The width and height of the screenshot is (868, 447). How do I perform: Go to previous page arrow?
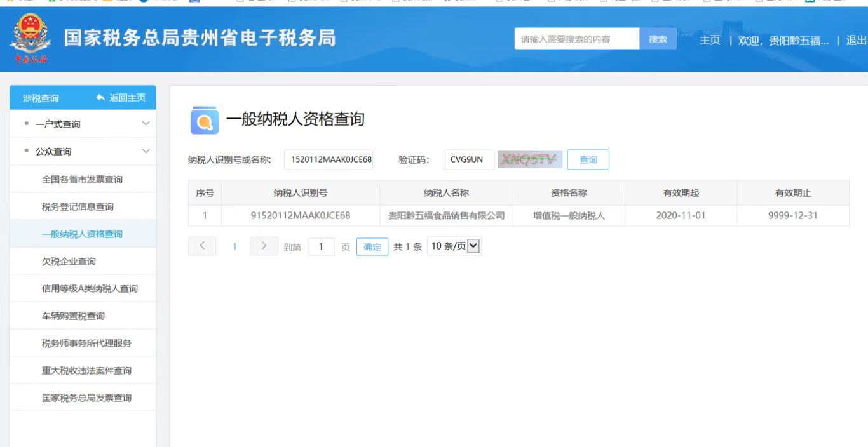point(202,246)
